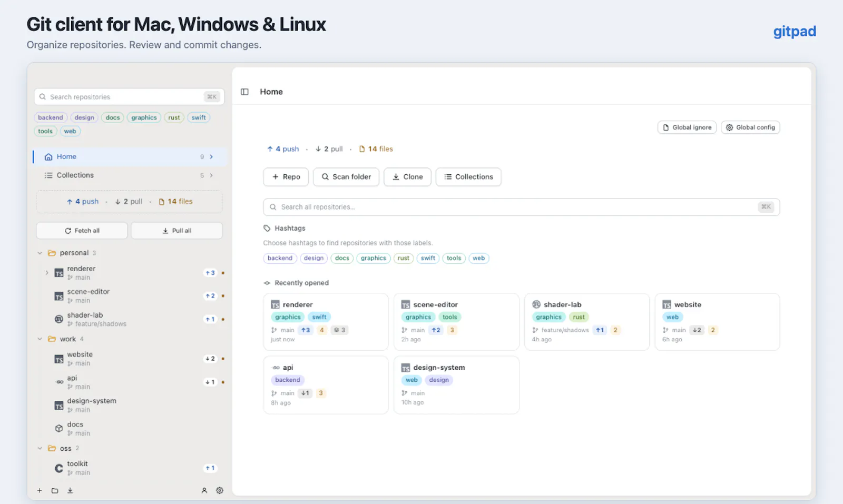Toggle the graphics hashtag filter in sidebar

pos(144,117)
